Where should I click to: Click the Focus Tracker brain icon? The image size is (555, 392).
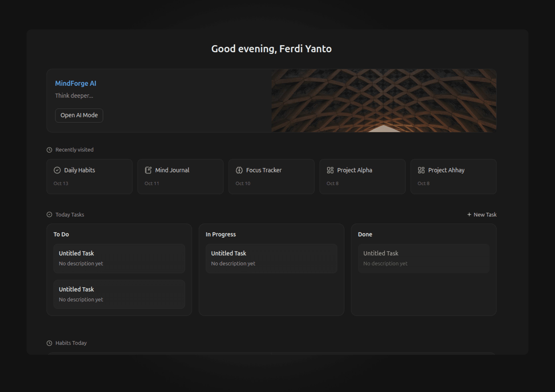[x=239, y=170]
